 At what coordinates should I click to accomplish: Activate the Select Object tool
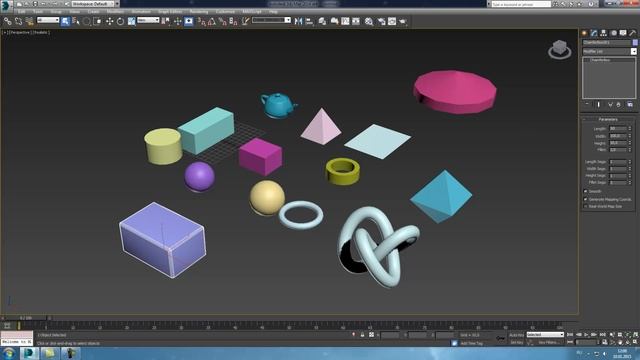(65, 21)
